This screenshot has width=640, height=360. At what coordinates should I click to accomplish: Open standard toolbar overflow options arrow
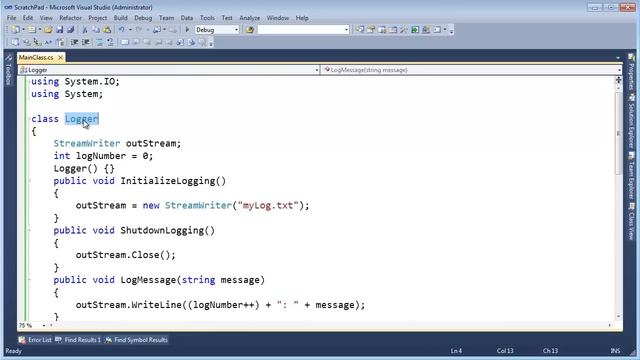point(451,30)
